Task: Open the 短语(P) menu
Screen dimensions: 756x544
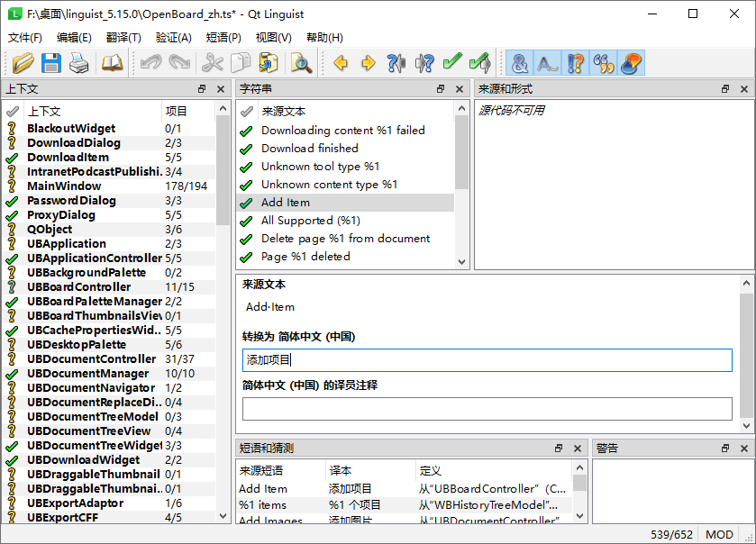Action: point(223,38)
